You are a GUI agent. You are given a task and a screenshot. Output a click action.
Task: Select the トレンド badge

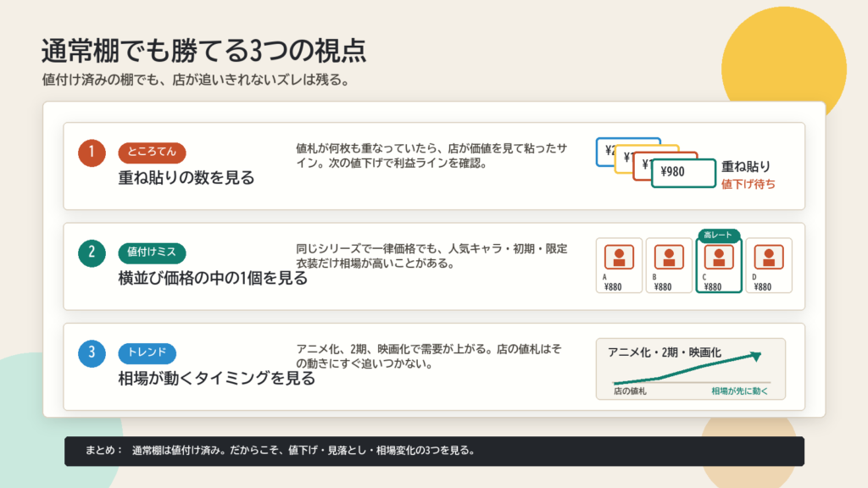pos(147,352)
